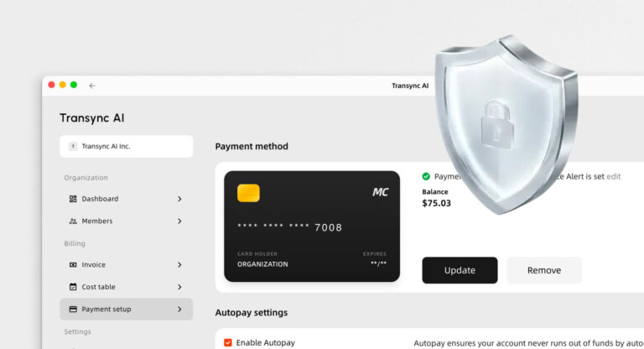Expand the Members chevron arrow
Screen dimensions: 644x349
[179, 221]
